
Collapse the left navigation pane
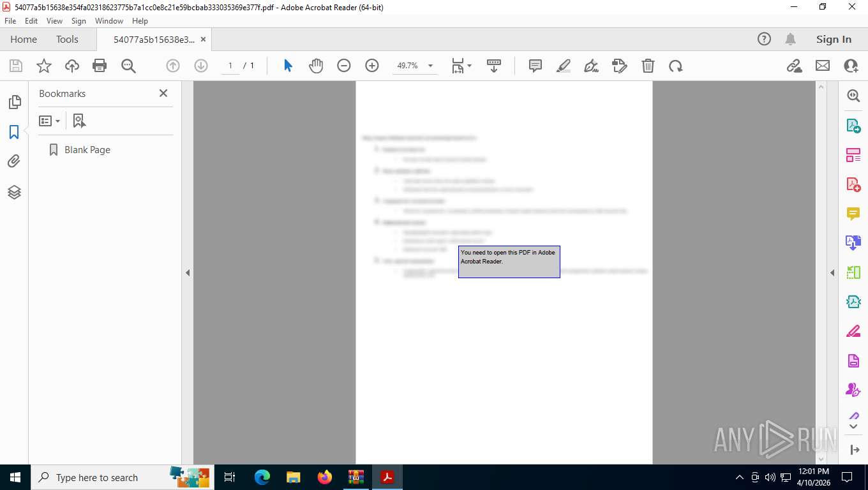tap(188, 272)
